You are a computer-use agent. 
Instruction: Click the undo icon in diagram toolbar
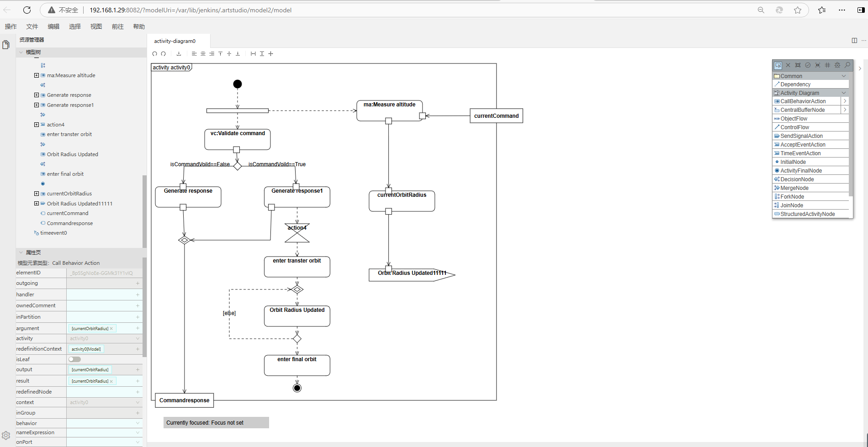(154, 54)
